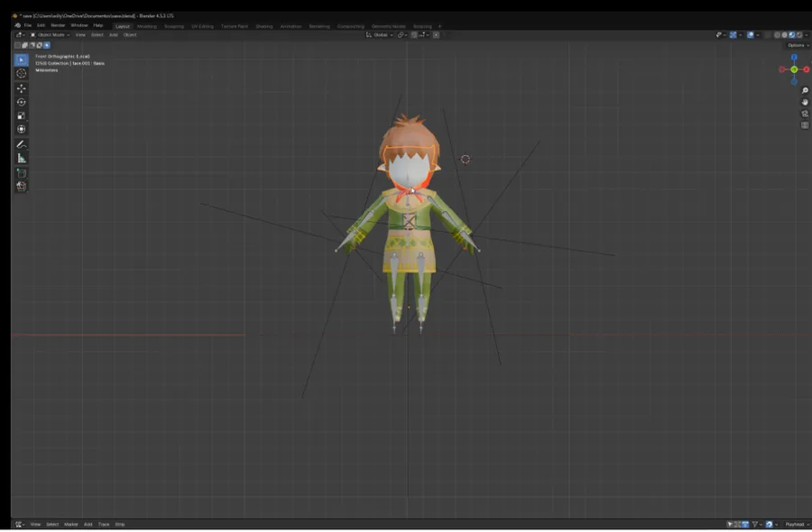Add a new workspace with plus button
812x532 pixels.
click(439, 26)
